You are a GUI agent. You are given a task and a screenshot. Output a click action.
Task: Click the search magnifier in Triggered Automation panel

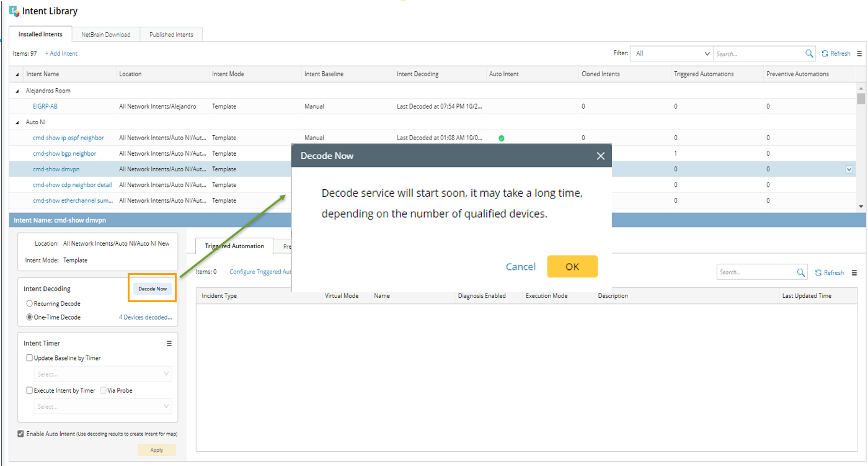tap(801, 272)
